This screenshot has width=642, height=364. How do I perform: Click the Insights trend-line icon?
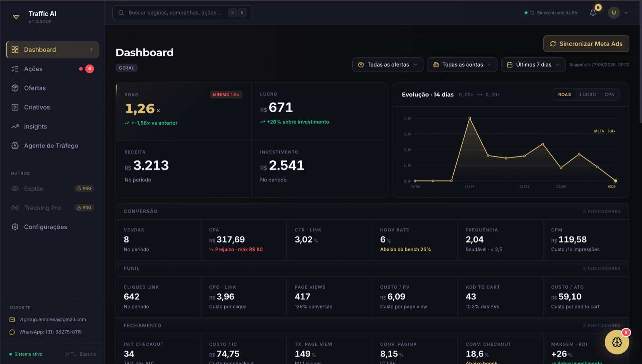15,127
